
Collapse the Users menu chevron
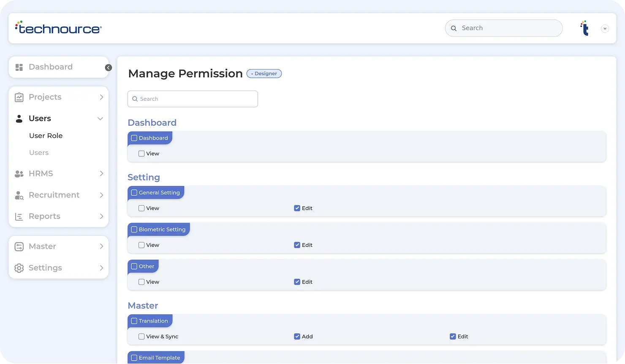[100, 119]
